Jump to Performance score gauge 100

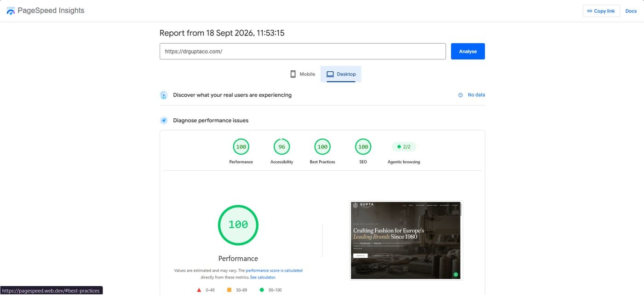coord(241,147)
